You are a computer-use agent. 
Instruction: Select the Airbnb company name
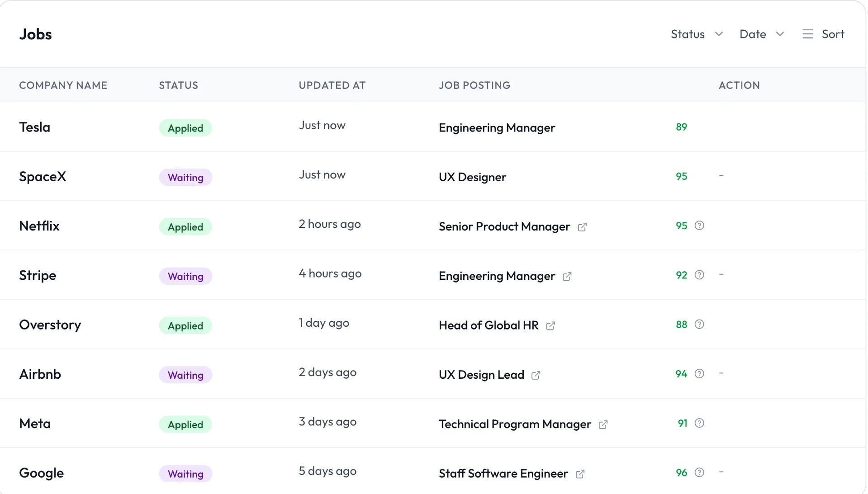(40, 374)
